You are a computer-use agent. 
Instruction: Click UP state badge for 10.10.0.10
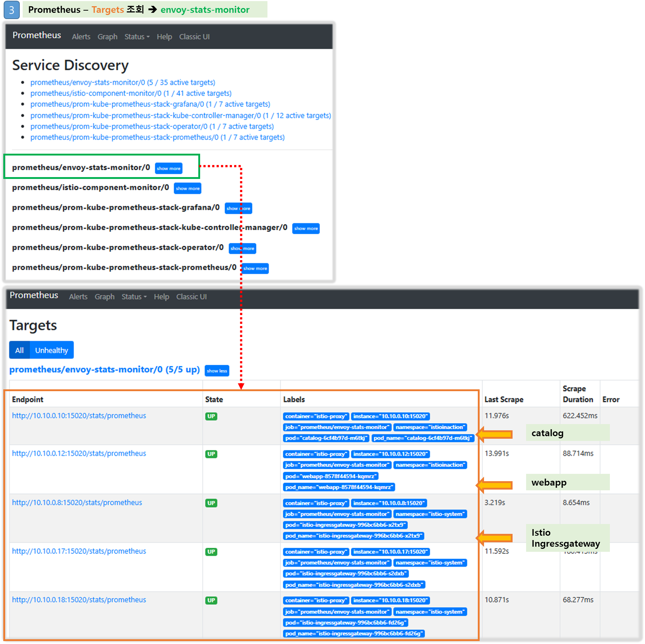(x=211, y=416)
